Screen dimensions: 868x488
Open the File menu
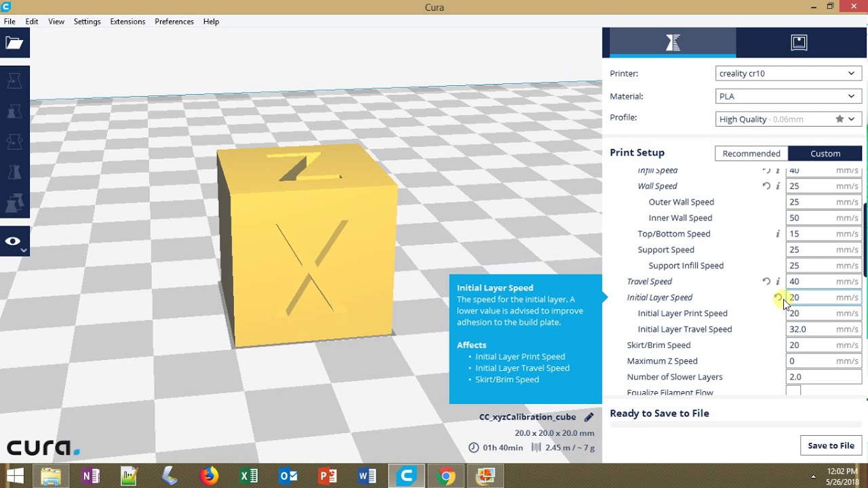coord(9,22)
